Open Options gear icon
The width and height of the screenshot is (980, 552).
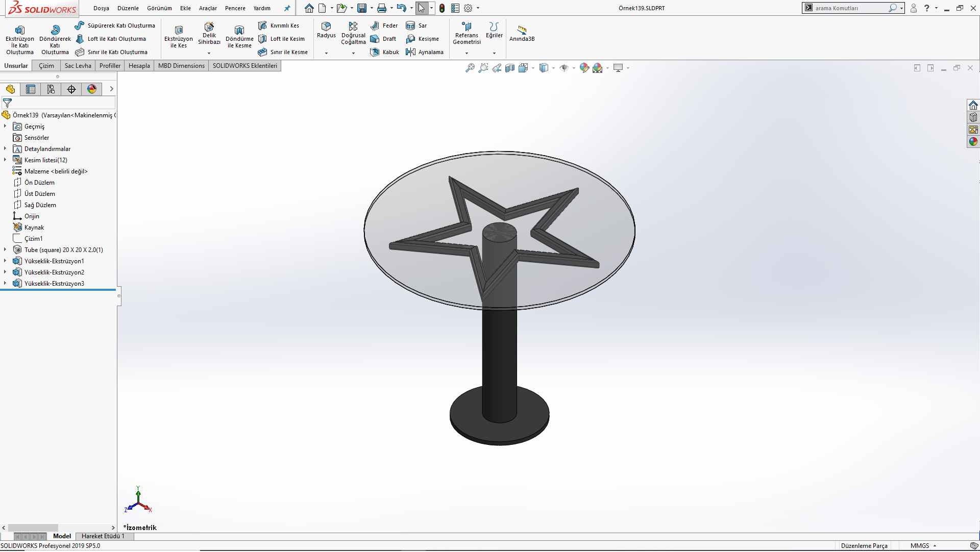[468, 8]
